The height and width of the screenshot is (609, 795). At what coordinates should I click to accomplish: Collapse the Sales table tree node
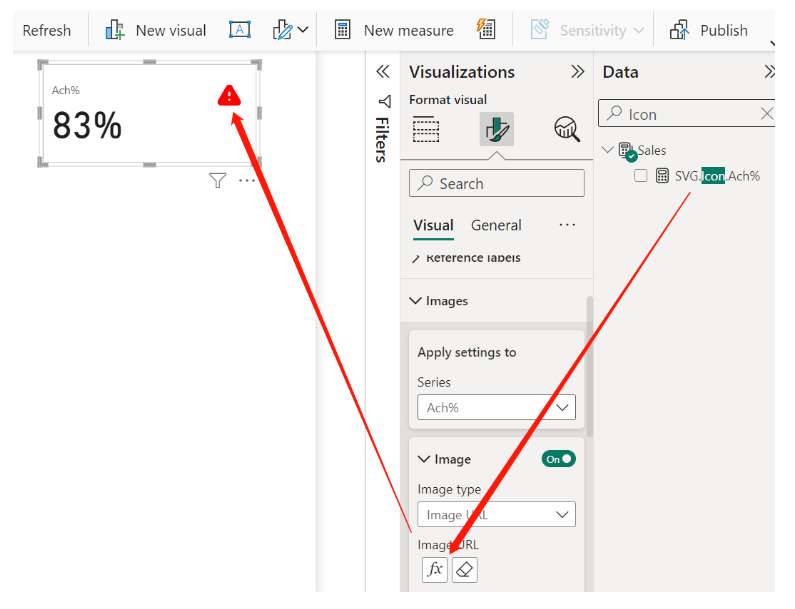[607, 150]
